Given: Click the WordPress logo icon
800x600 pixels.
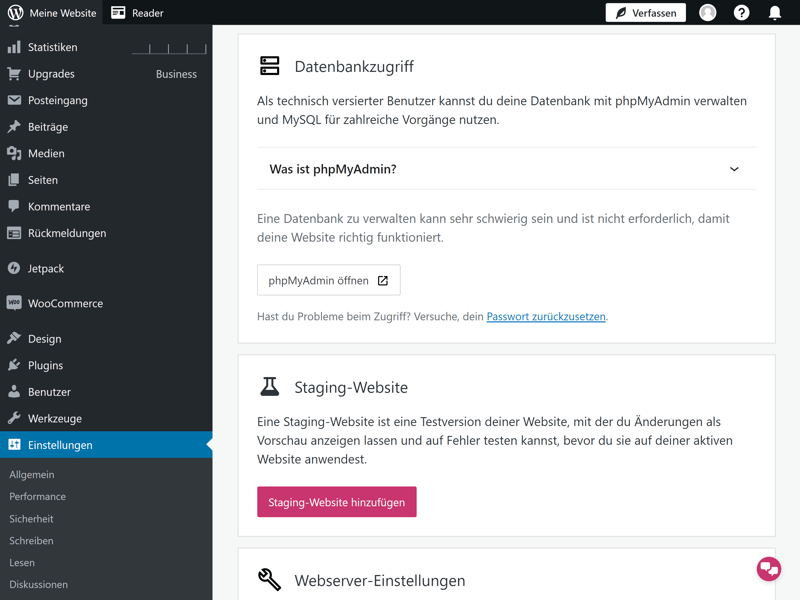Looking at the screenshot, I should coord(15,13).
